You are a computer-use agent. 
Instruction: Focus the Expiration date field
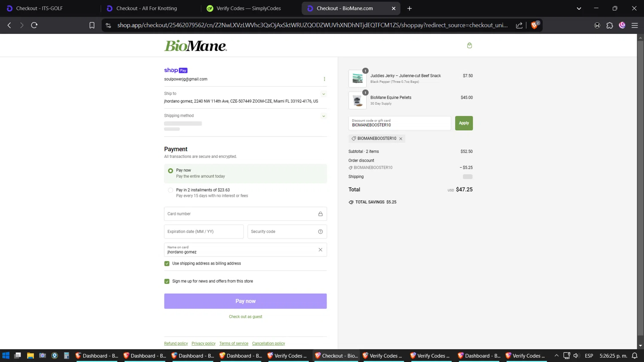click(204, 232)
